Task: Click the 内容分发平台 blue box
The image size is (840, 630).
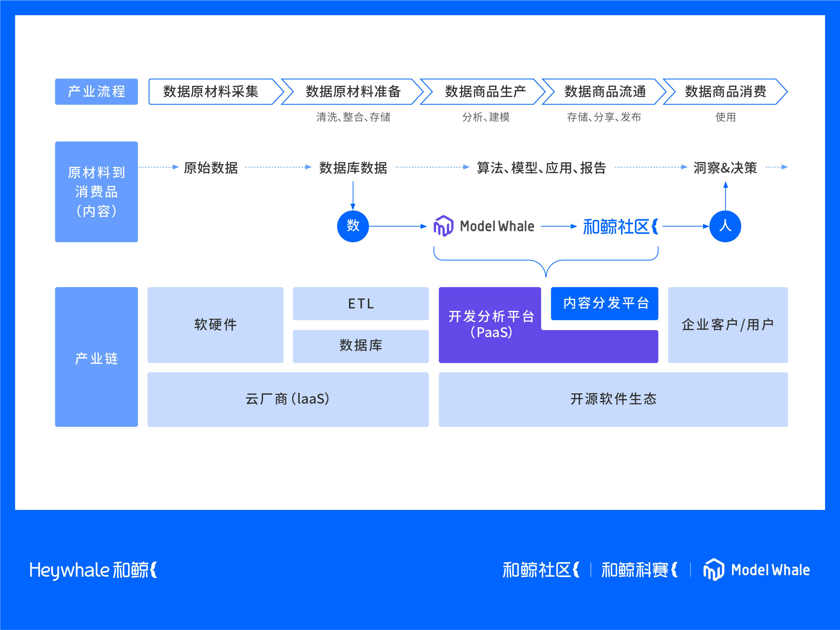Action: [x=605, y=303]
